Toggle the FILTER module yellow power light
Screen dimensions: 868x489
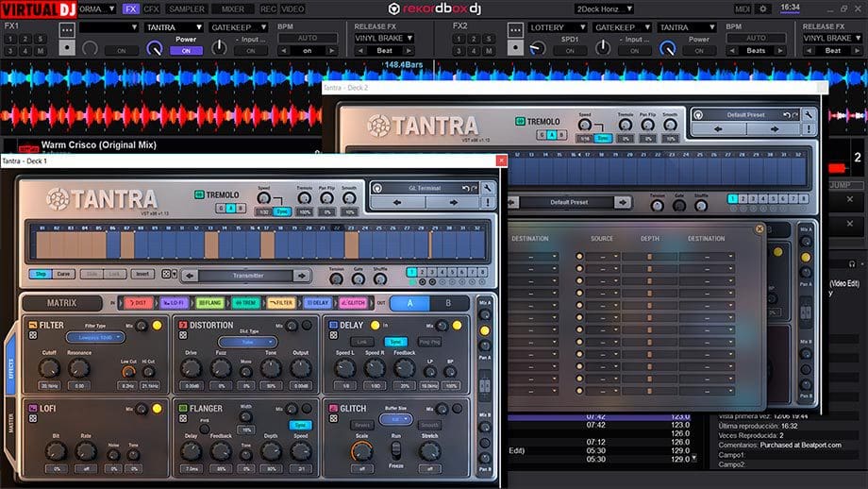click(x=158, y=326)
